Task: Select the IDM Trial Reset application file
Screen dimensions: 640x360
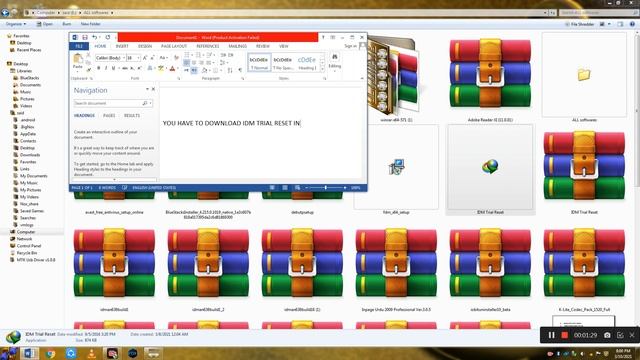Action: pyautogui.click(x=490, y=169)
